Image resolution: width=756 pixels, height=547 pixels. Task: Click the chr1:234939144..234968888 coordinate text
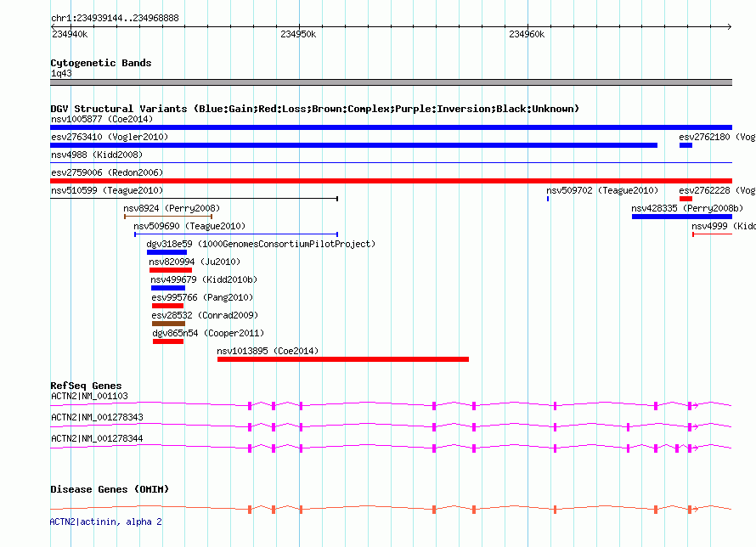(115, 18)
